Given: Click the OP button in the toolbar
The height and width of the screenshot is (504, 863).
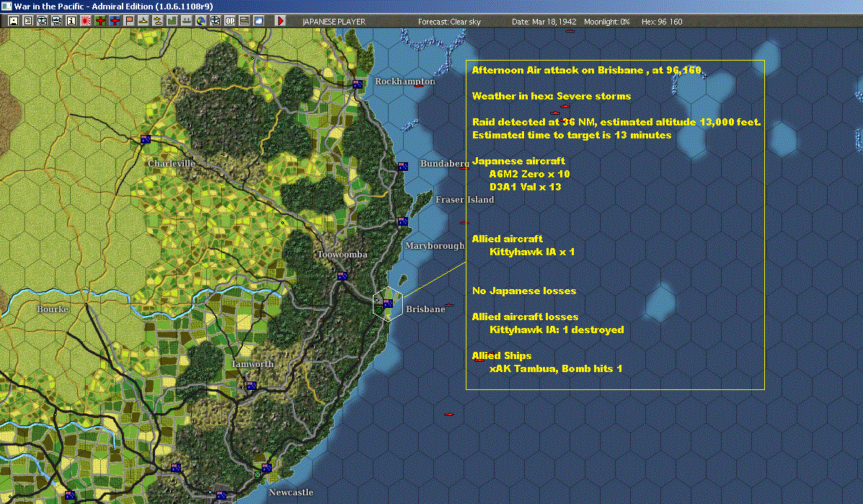Looking at the screenshot, I should click(229, 21).
